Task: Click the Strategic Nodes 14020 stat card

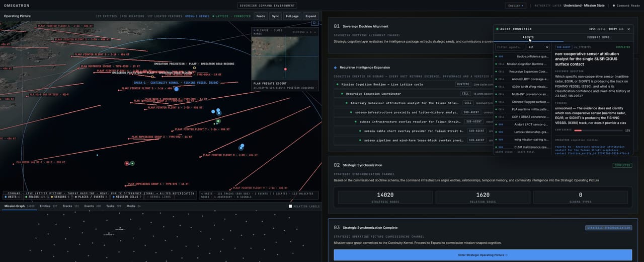Action: [385, 197]
